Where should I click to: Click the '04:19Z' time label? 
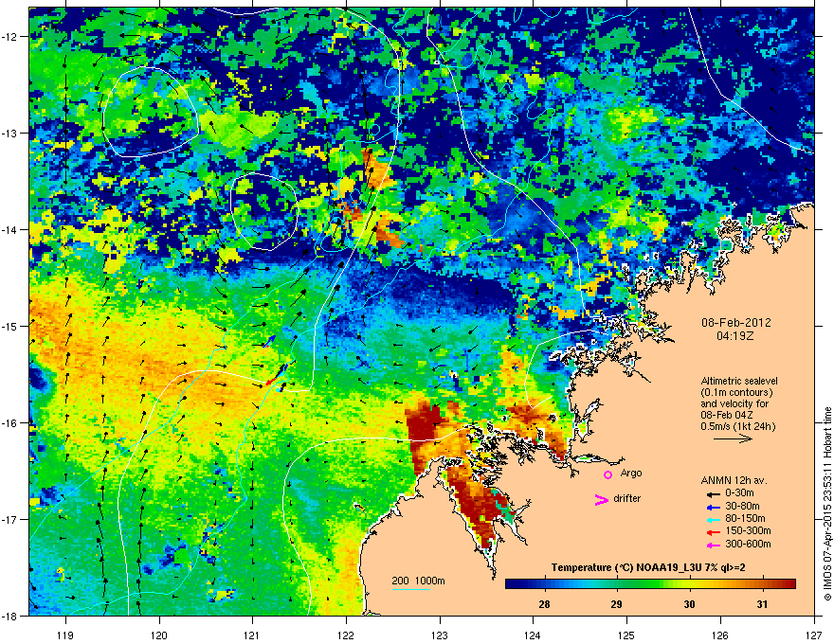point(735,336)
